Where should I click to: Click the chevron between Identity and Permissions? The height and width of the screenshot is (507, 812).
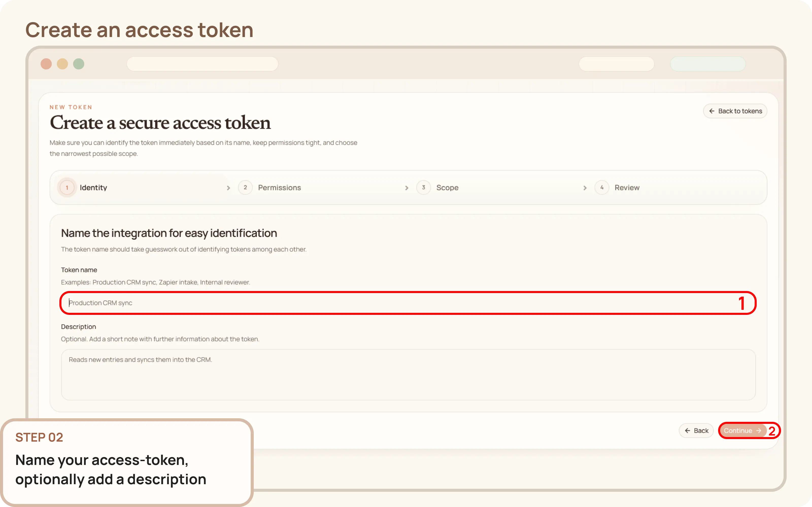[x=228, y=188]
